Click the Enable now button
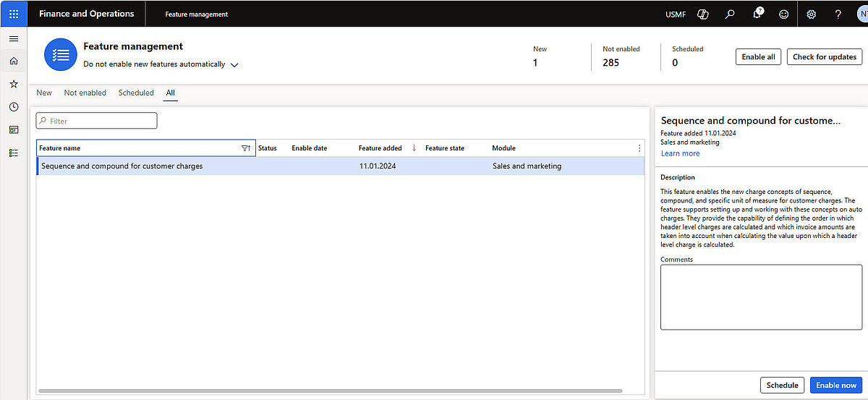Image resolution: width=868 pixels, height=400 pixels. (836, 386)
